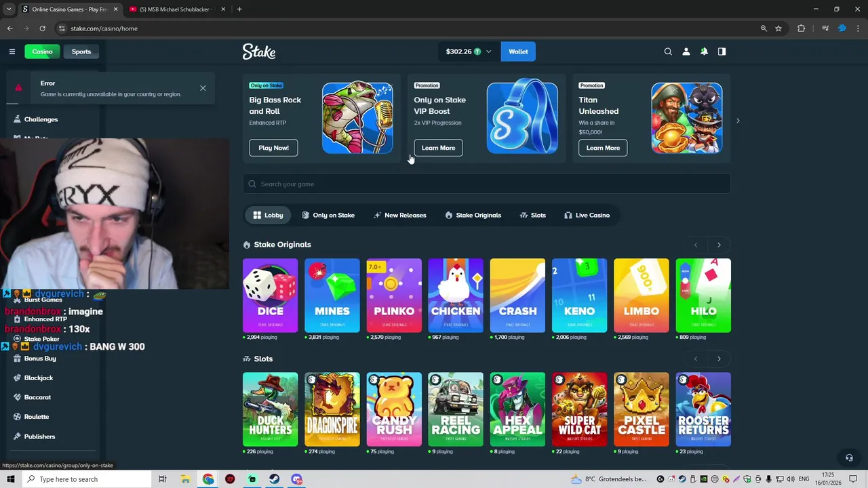Show previous Stake Originals with left arrow
Image resolution: width=868 pixels, height=488 pixels.
click(x=696, y=245)
